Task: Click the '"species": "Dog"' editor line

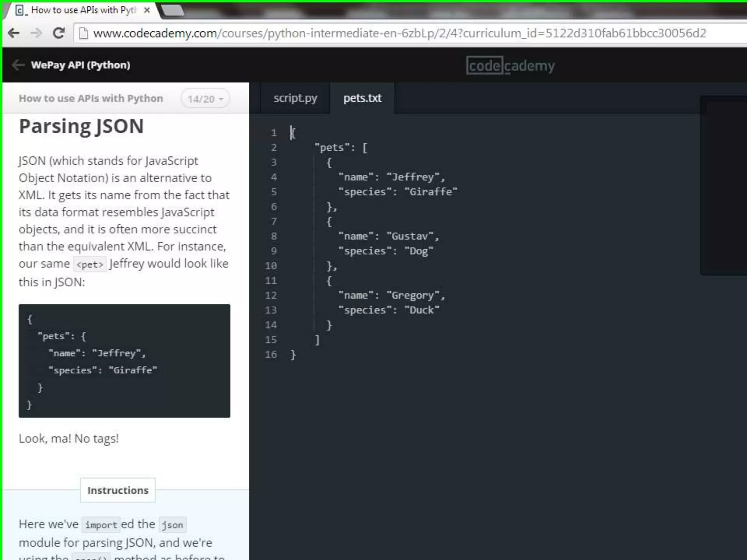Action: coord(386,251)
